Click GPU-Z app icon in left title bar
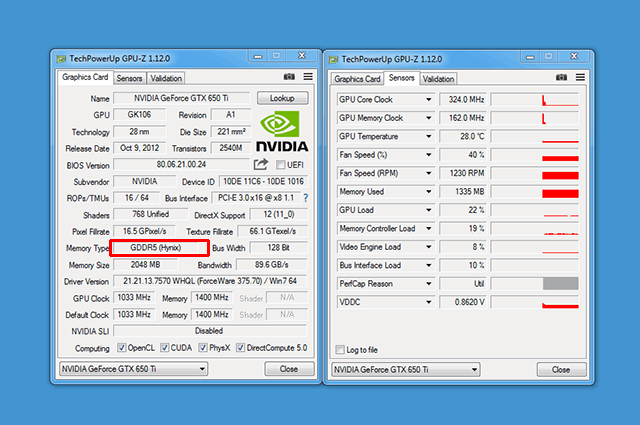This screenshot has width=640, height=425. (x=61, y=59)
